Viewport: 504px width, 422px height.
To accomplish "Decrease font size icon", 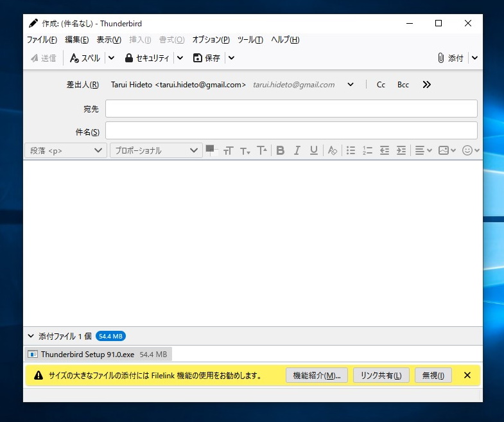I will pos(245,150).
